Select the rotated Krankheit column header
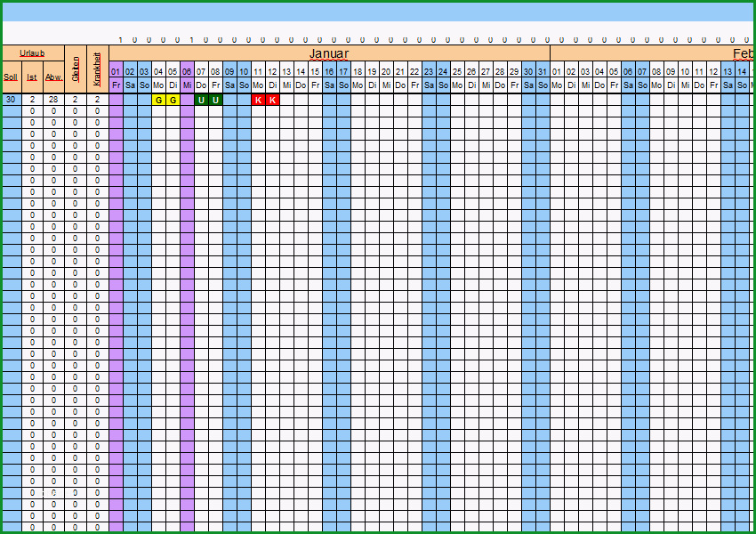Viewport: 756px width, 534px height. 98,69
